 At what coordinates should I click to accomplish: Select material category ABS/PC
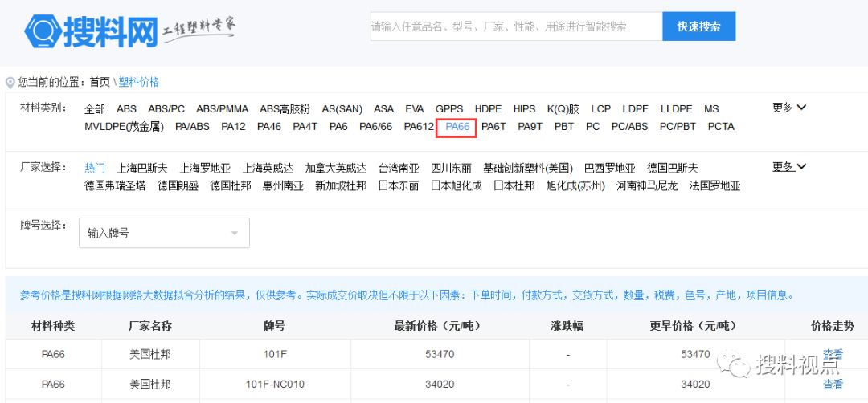click(x=166, y=109)
